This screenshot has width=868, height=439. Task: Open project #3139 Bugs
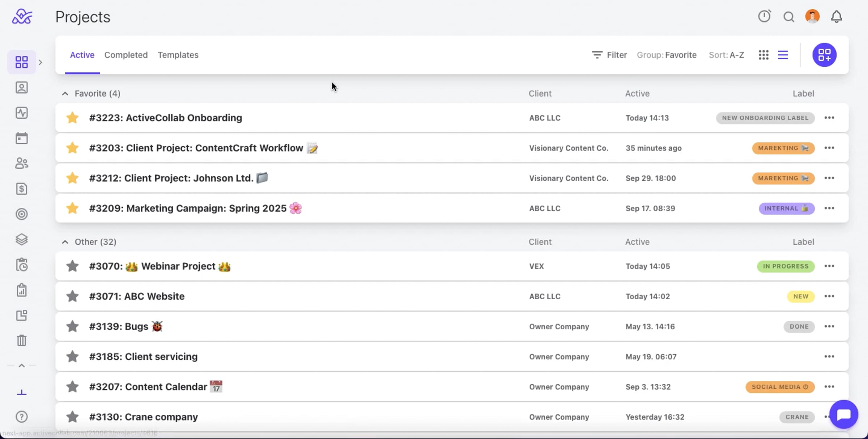point(126,326)
